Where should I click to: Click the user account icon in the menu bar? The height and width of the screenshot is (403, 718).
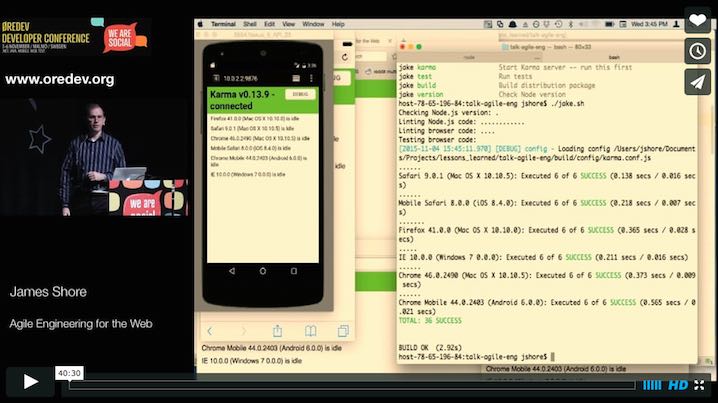point(676,24)
